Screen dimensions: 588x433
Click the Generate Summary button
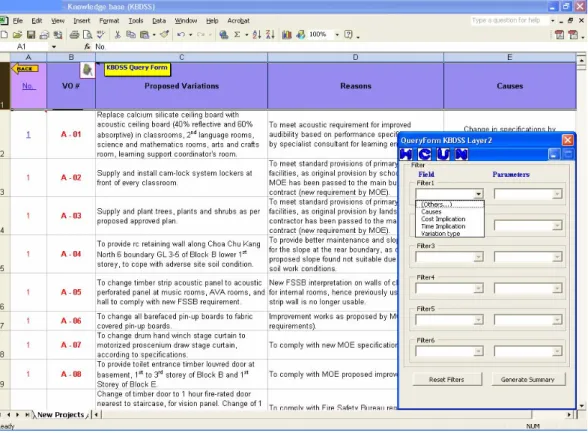(528, 379)
